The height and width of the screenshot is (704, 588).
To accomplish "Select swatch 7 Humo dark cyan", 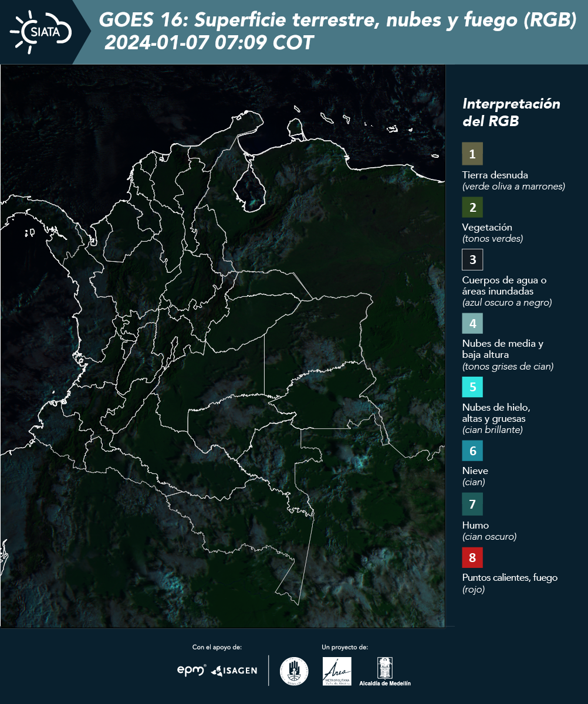I will click(x=472, y=504).
